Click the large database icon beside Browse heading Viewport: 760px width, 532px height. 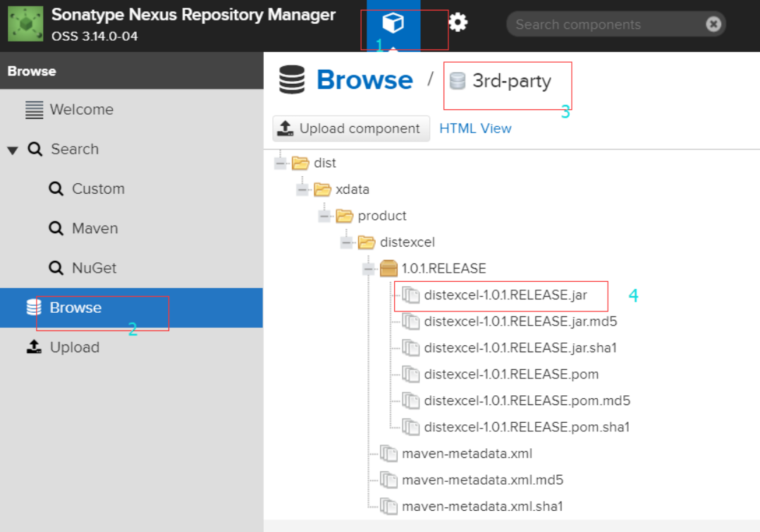pos(292,80)
